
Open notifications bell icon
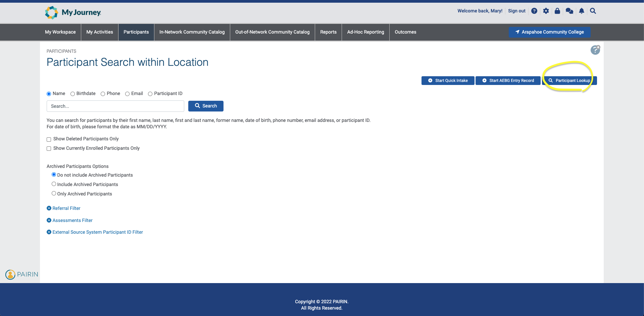coord(582,11)
